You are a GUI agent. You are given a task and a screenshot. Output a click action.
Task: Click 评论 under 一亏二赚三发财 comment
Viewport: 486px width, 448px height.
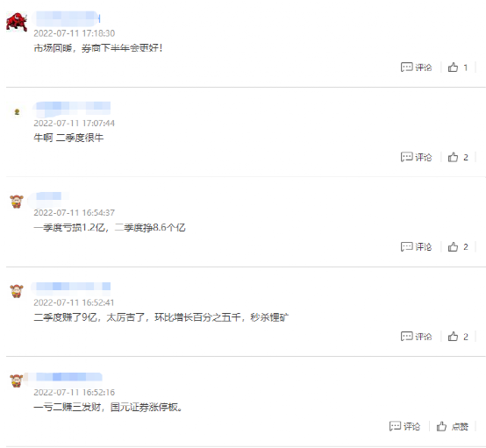404,426
